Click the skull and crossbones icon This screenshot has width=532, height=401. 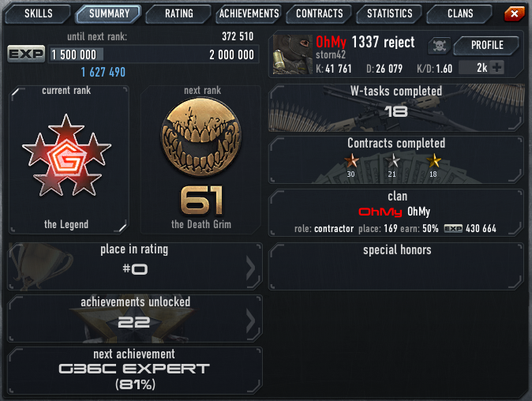tap(439, 46)
